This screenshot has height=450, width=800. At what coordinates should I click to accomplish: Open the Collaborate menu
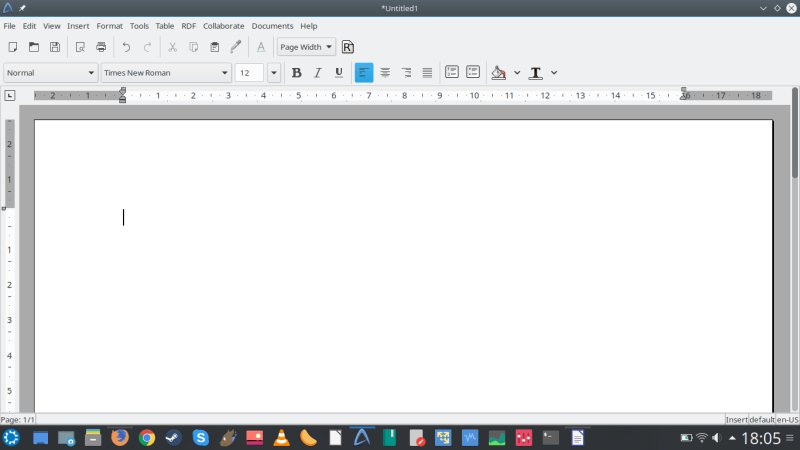coord(223,26)
